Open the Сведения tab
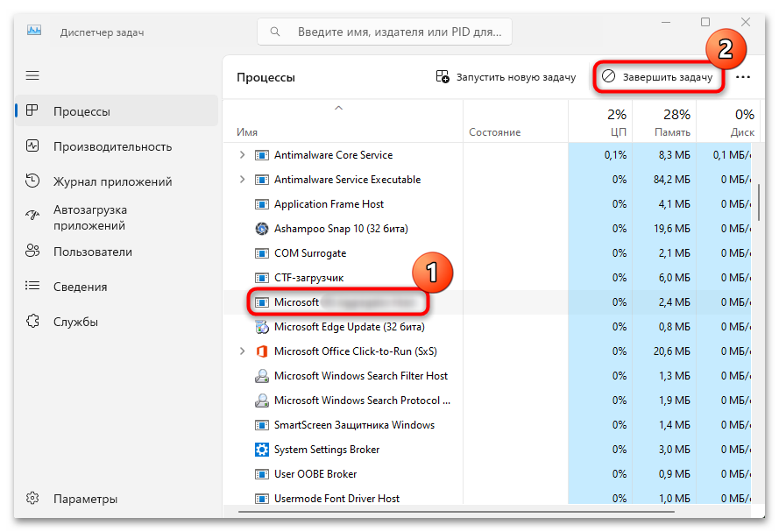Image resolution: width=779 pixels, height=532 pixels. pyautogui.click(x=117, y=287)
